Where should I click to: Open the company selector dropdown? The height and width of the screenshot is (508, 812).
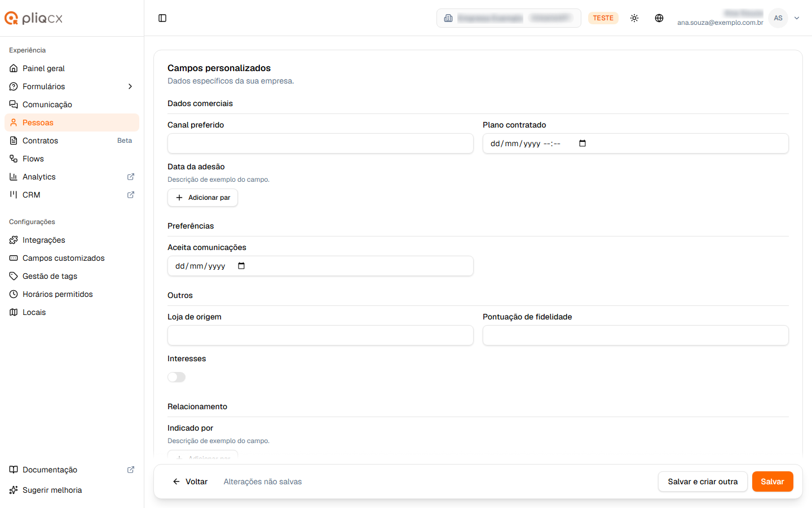[509, 18]
